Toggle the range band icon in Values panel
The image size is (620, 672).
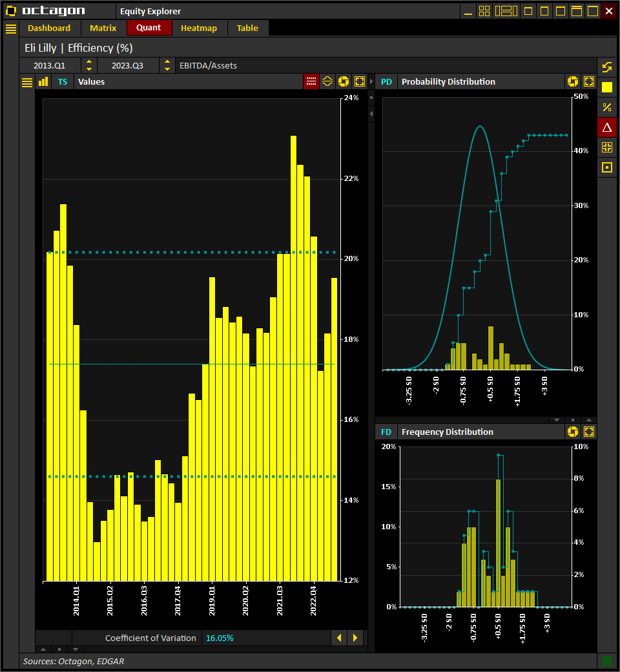click(327, 81)
